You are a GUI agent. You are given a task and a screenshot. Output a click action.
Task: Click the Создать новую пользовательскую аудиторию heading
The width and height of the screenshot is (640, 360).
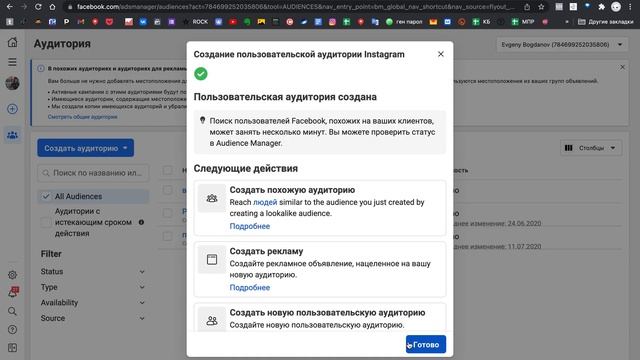point(327,312)
